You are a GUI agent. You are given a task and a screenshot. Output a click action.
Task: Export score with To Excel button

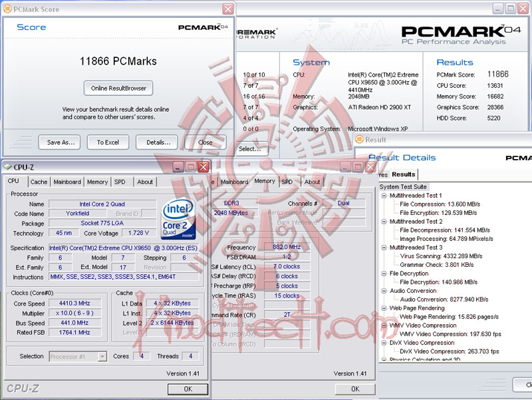(x=108, y=142)
